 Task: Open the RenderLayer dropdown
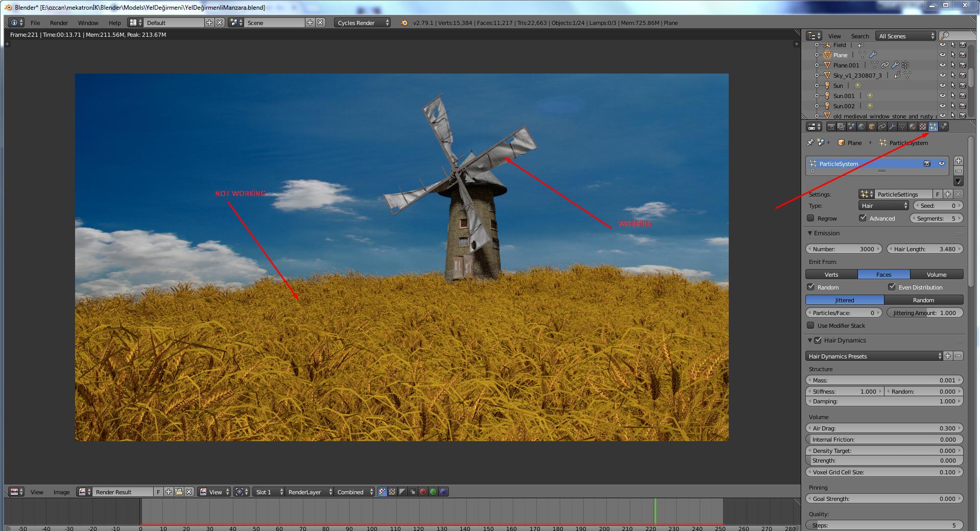[309, 492]
